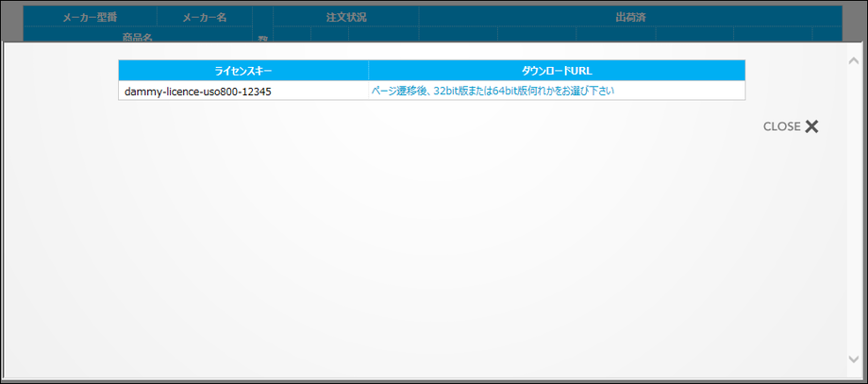Open the 32bit/64bit download page link
Viewport: 868px width, 384px height.
[x=494, y=92]
